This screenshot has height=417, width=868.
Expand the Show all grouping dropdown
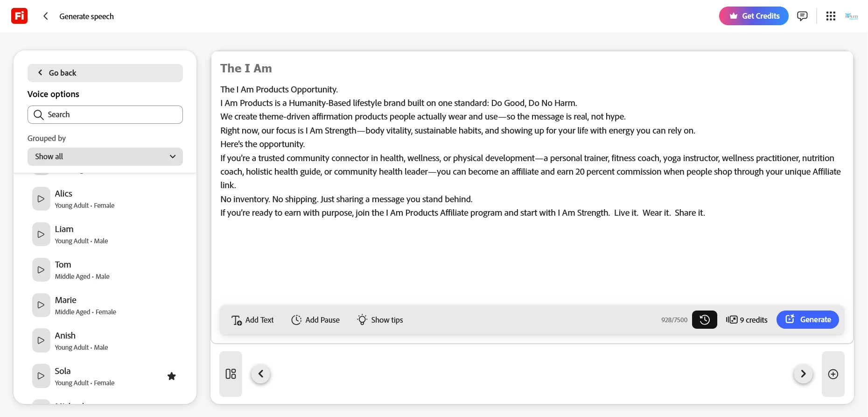105,156
